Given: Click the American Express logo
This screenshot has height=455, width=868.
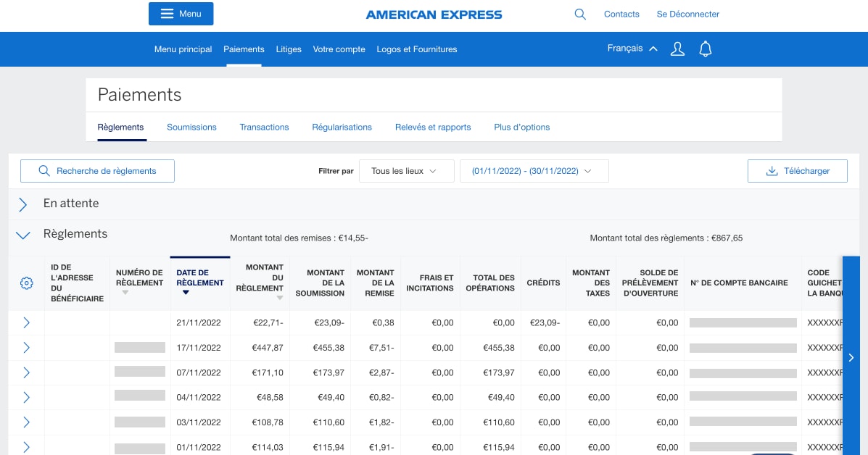Looking at the screenshot, I should pyautogui.click(x=434, y=14).
